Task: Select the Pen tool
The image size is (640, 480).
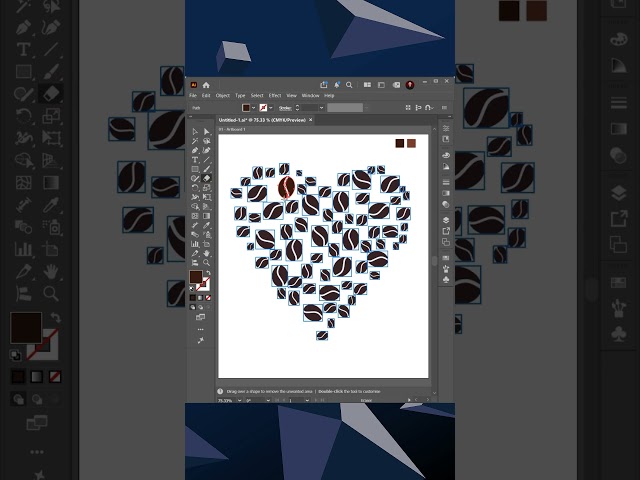Action: (x=195, y=150)
